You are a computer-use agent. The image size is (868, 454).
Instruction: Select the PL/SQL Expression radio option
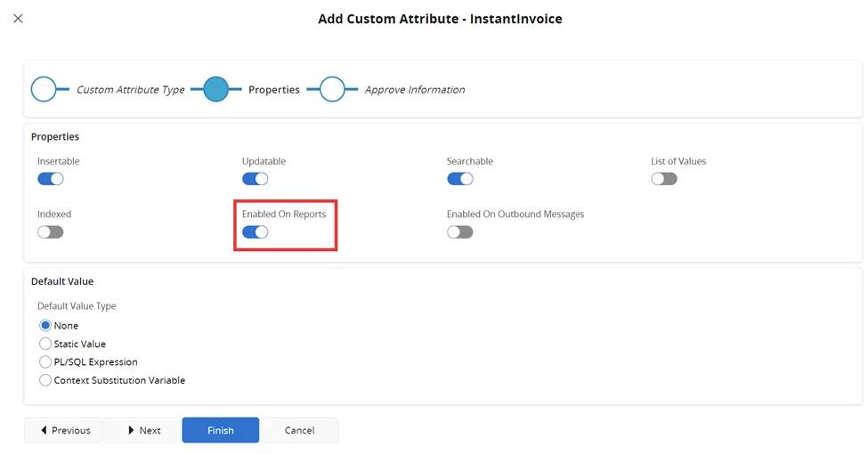45,362
